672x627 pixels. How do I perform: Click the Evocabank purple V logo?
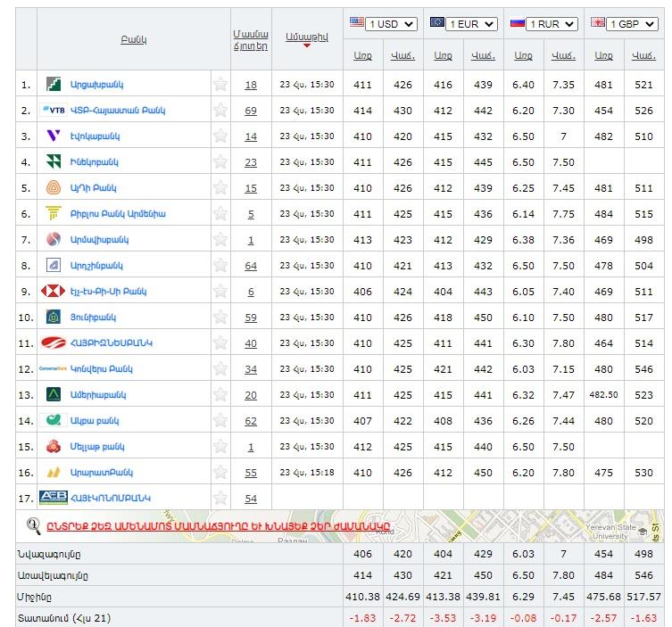54,136
